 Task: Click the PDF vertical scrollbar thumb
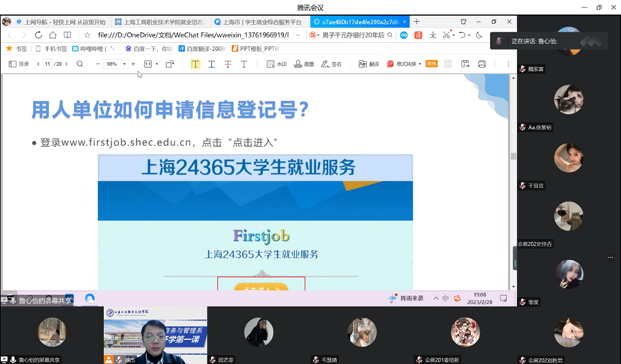click(x=513, y=156)
